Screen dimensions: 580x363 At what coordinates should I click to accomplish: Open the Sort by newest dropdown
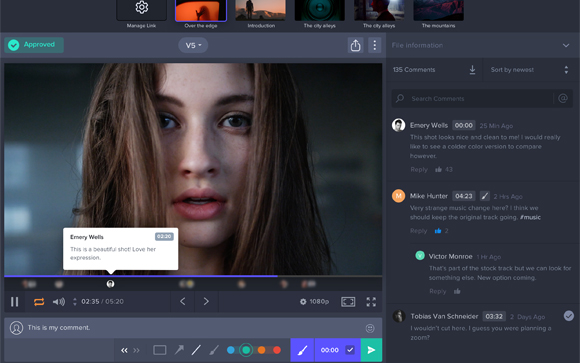(529, 70)
